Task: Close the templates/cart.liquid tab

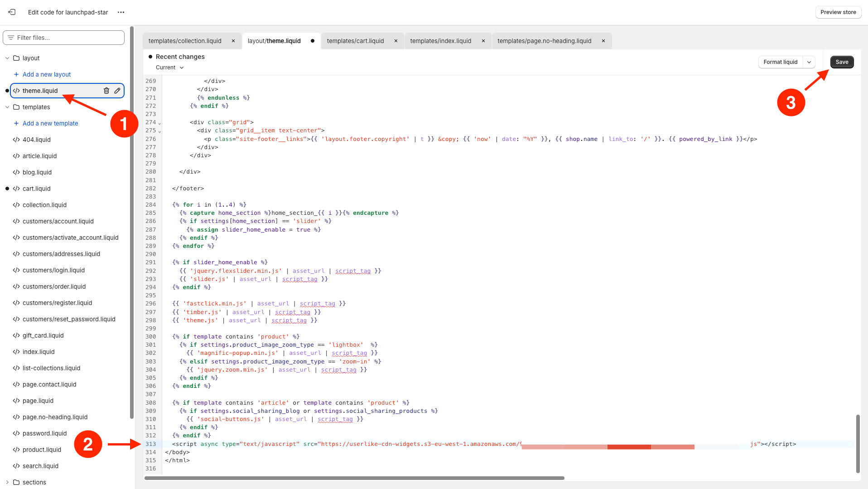Action: (x=396, y=41)
